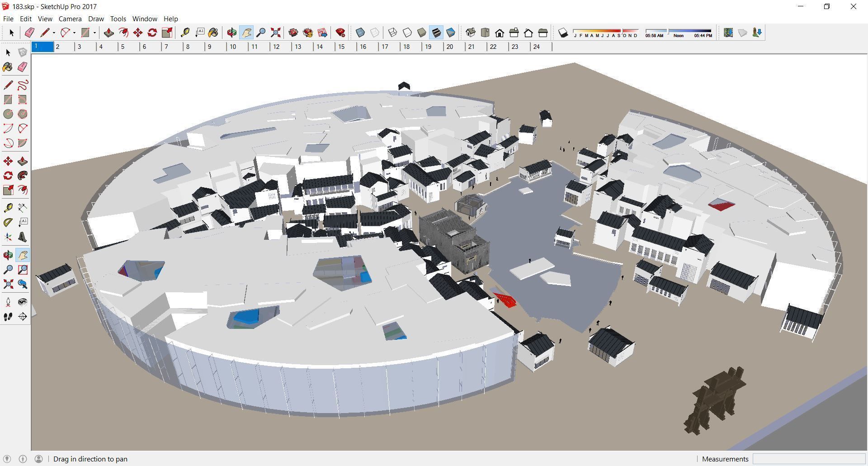
Task: Open the Tools menu
Action: [118, 19]
